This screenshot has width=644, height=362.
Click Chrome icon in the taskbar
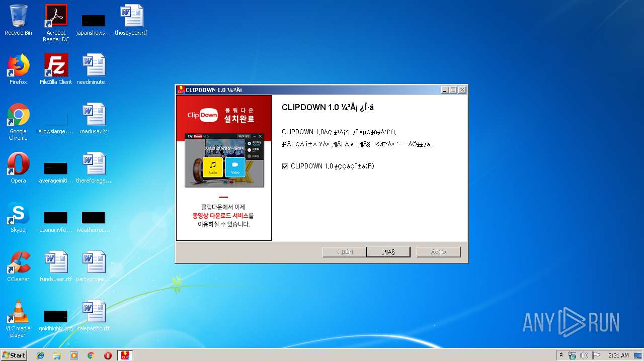tap(91, 355)
